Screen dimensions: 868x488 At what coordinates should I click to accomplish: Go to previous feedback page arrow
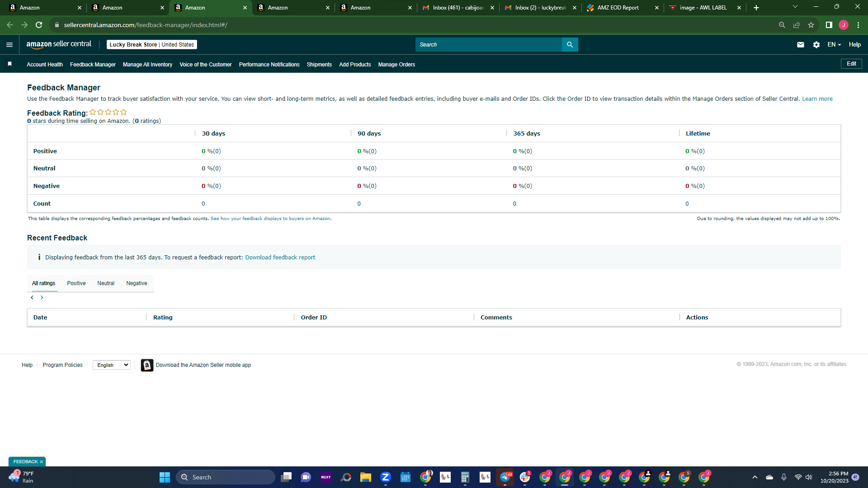pyautogui.click(x=32, y=297)
